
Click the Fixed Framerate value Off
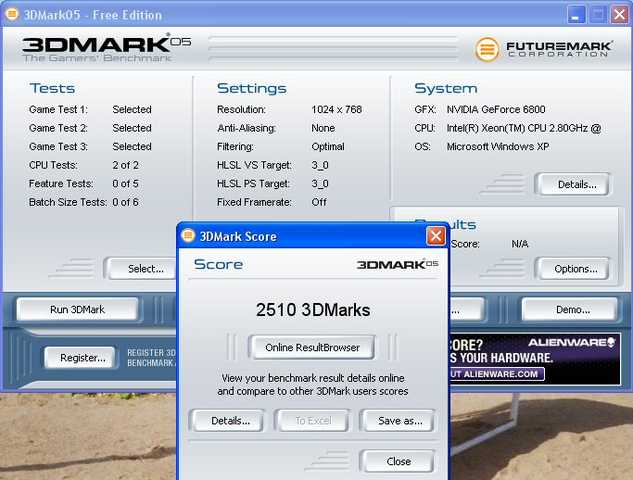pyautogui.click(x=319, y=202)
